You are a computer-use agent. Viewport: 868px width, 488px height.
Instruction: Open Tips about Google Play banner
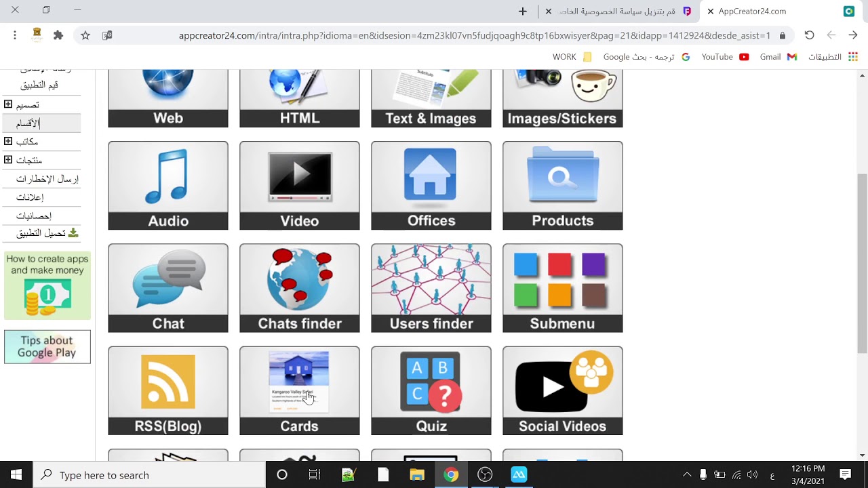pos(47,347)
